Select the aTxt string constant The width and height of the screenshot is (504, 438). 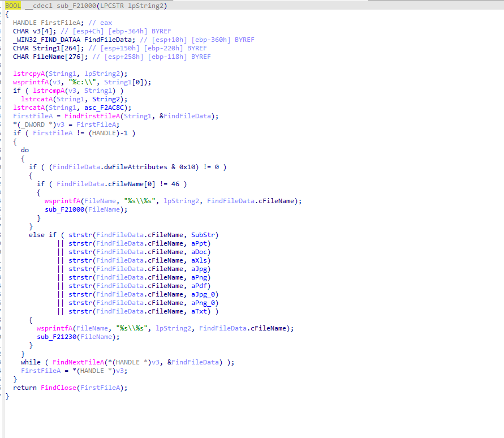(x=197, y=311)
